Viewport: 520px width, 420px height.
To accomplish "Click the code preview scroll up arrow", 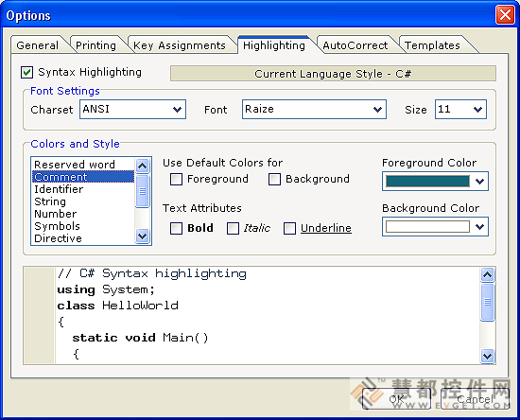I will (x=487, y=274).
